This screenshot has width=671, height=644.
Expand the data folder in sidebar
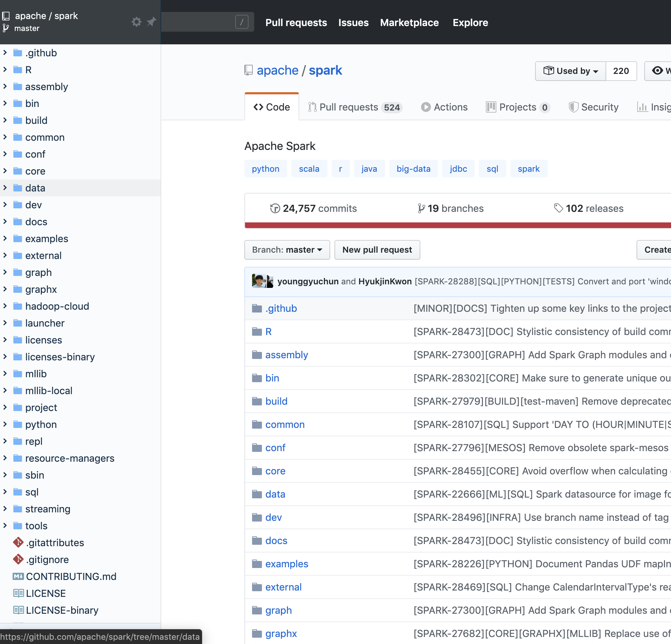pos(5,188)
